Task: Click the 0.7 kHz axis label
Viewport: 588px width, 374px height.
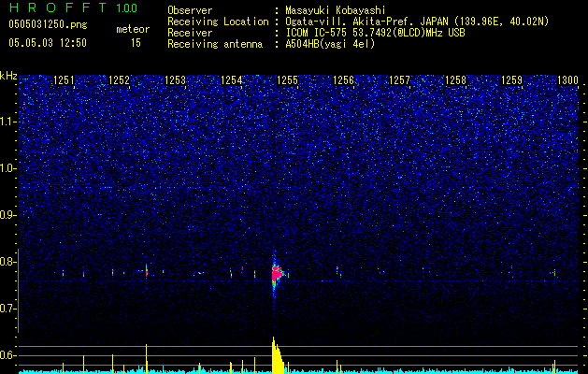Action: (x=8, y=309)
